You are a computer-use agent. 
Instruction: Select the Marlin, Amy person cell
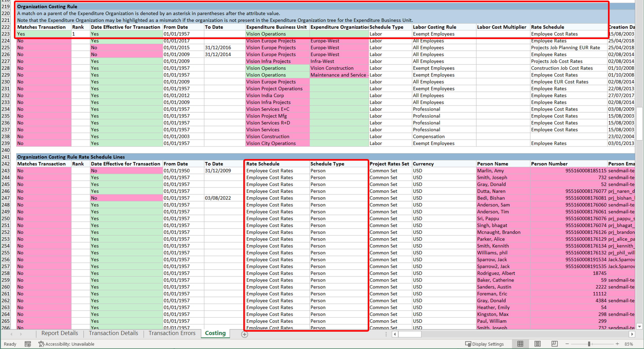[x=503, y=171]
